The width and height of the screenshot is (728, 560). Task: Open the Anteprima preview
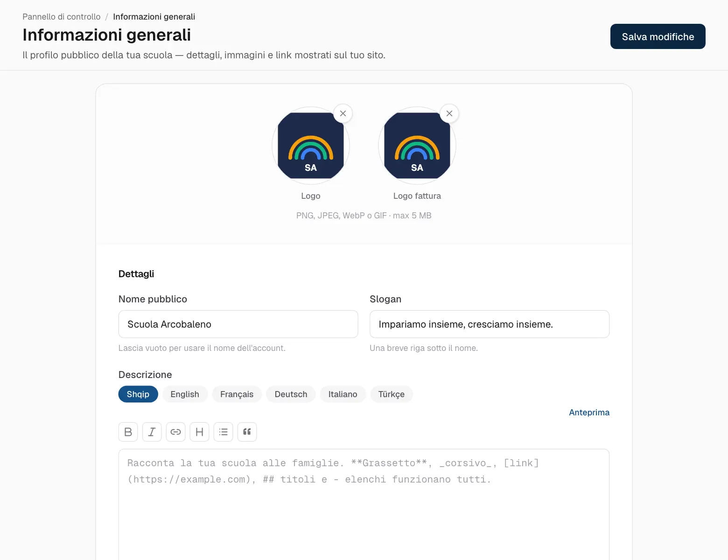589,413
